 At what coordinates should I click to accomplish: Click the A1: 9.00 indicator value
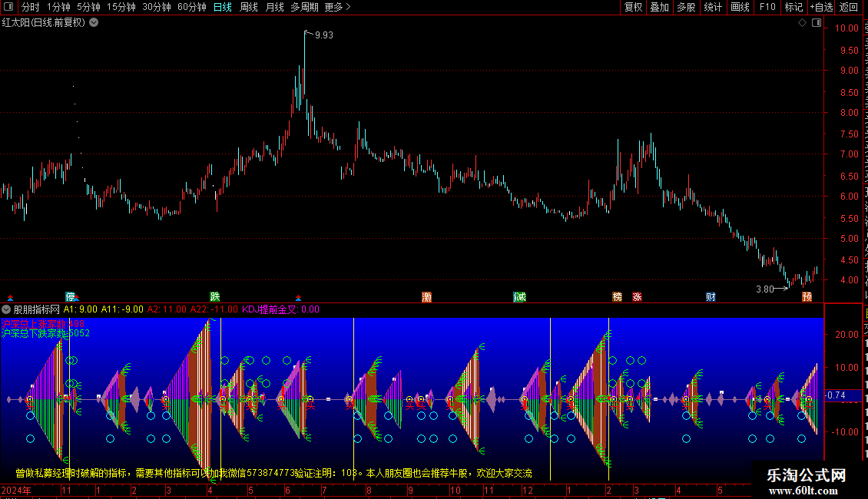pos(80,309)
